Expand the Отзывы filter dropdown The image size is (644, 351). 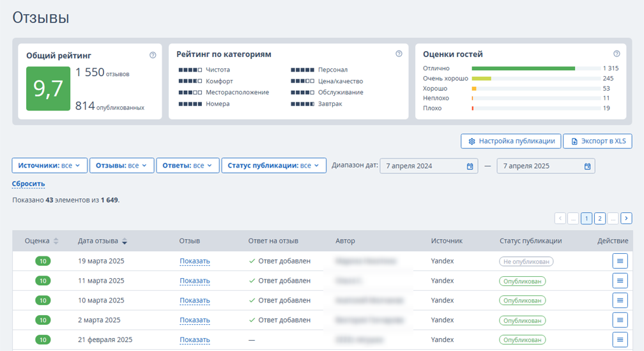coord(121,166)
